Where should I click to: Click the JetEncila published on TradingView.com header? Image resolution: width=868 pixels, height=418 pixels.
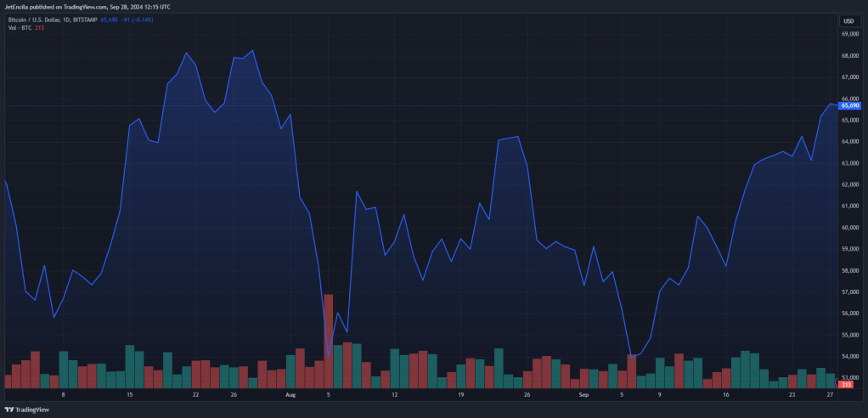click(87, 7)
